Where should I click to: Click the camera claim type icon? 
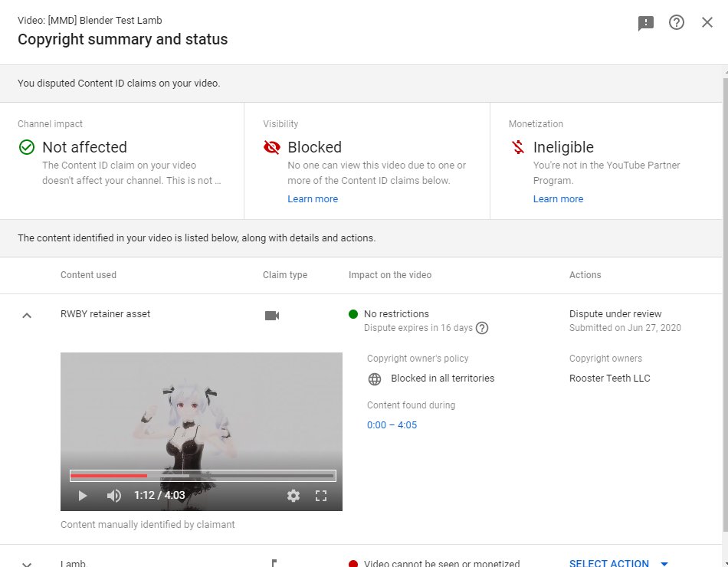click(271, 316)
